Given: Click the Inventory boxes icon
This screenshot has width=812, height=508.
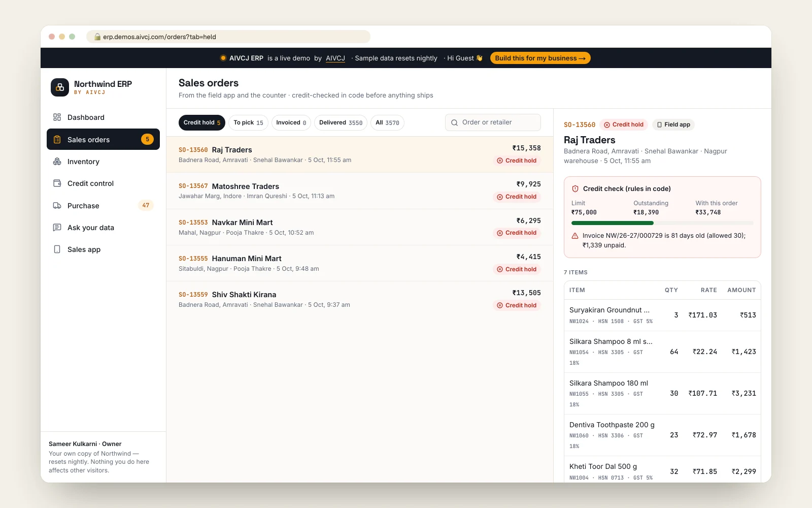Looking at the screenshot, I should coord(57,162).
